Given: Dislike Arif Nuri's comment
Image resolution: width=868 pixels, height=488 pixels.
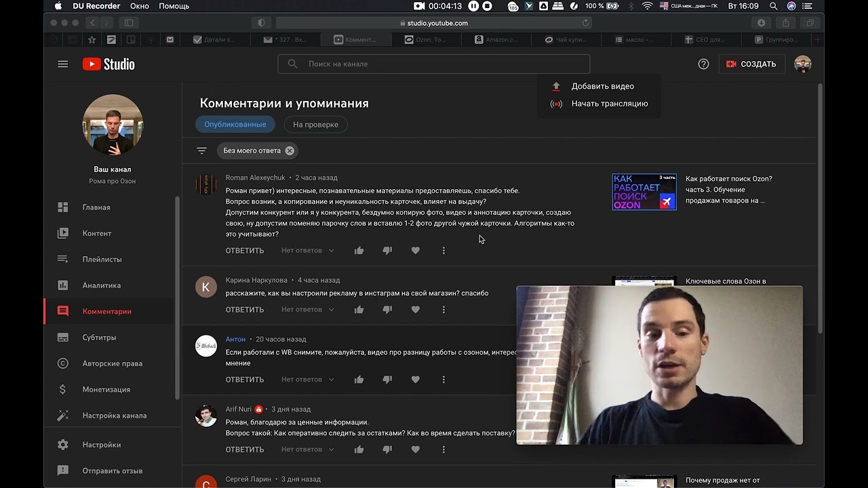Looking at the screenshot, I should tap(387, 449).
